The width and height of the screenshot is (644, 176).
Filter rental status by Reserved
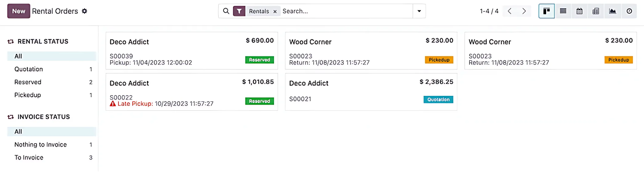[28, 82]
